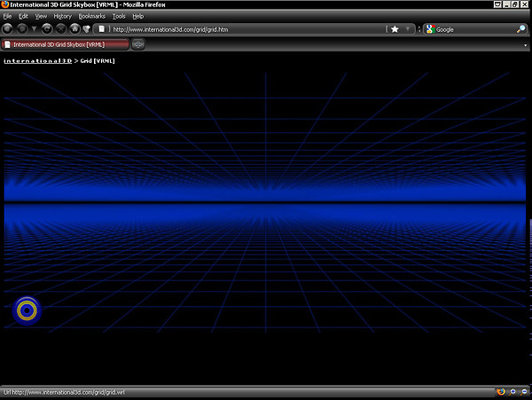Viewport: 532px width, 400px height.
Task: Click the leftmost title bar extra button
Action: 497,4
